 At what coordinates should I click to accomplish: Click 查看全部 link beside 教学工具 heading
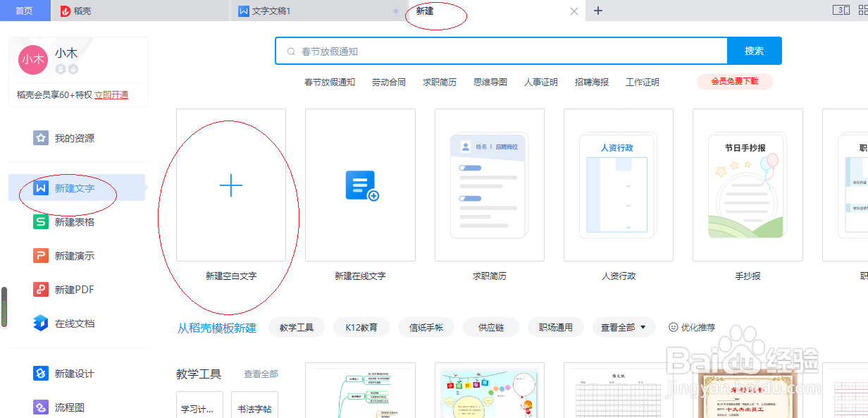(261, 374)
